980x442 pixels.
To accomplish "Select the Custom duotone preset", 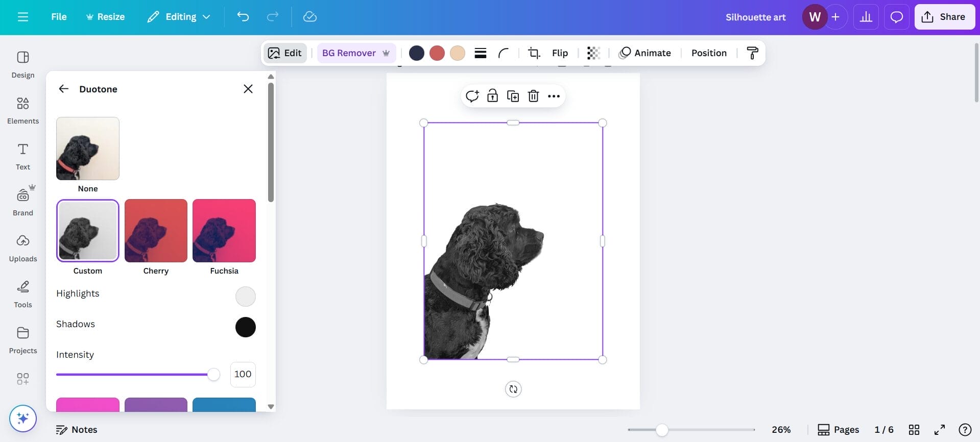I will click(x=88, y=231).
